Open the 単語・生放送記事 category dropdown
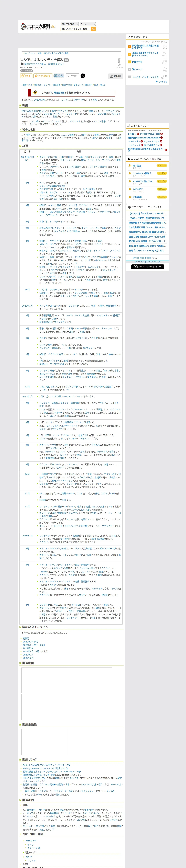186x868 pixels. 70,24
